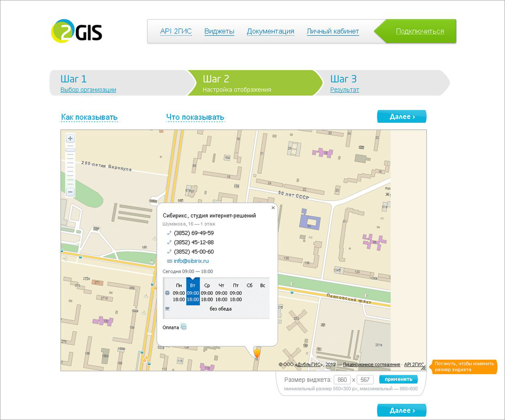Select the Ср column in the schedule
Viewport: 505px width, 420px height.
point(207,292)
